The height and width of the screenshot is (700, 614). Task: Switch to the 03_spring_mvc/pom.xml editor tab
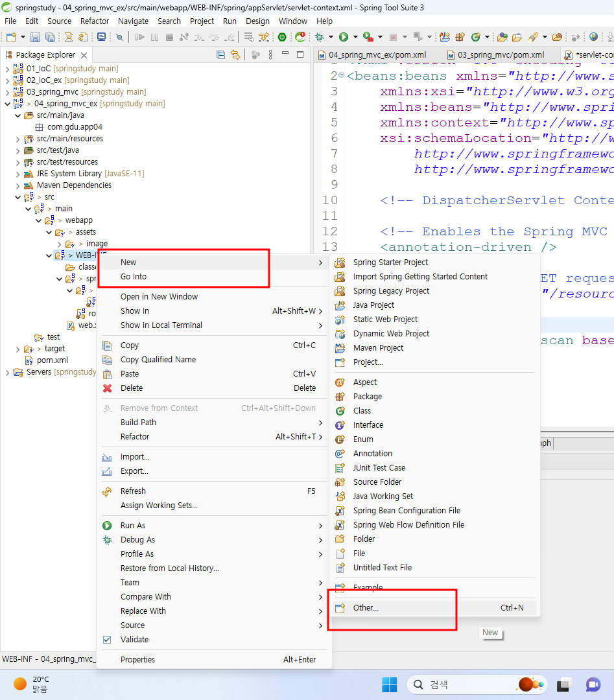(495, 55)
